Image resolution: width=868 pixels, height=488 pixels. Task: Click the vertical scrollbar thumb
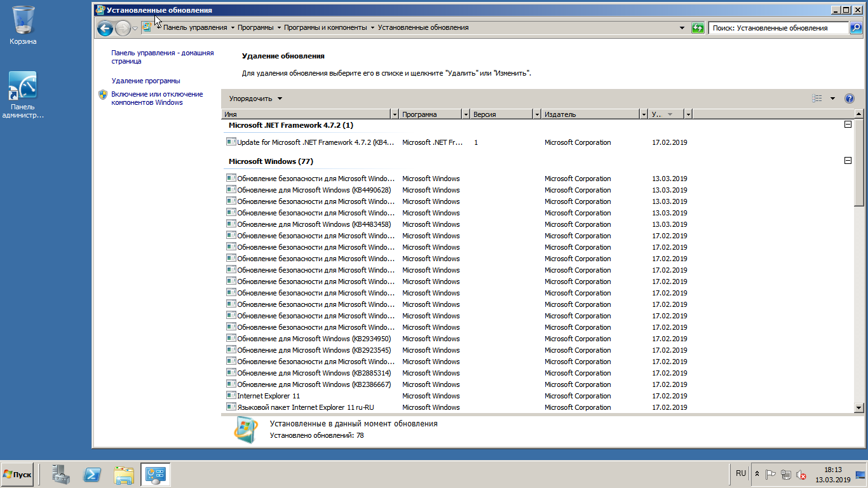[858, 163]
